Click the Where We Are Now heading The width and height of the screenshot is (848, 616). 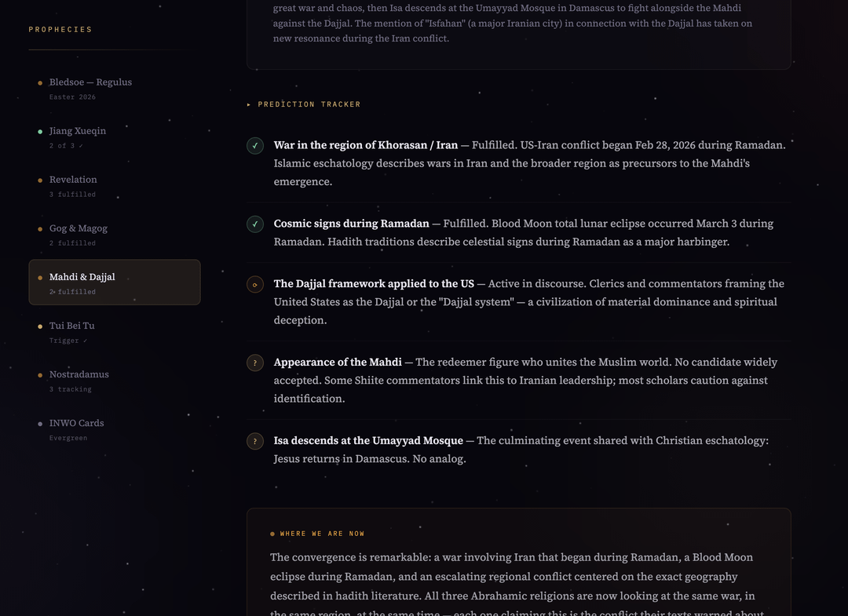tap(322, 534)
